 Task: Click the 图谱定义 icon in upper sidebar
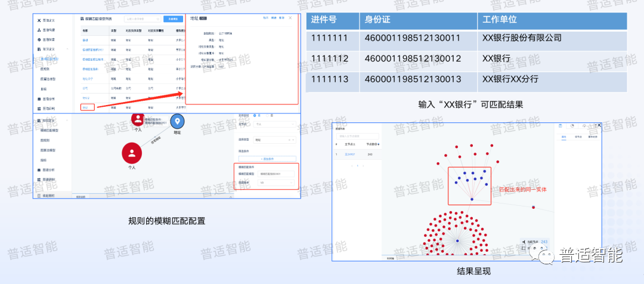(39, 20)
